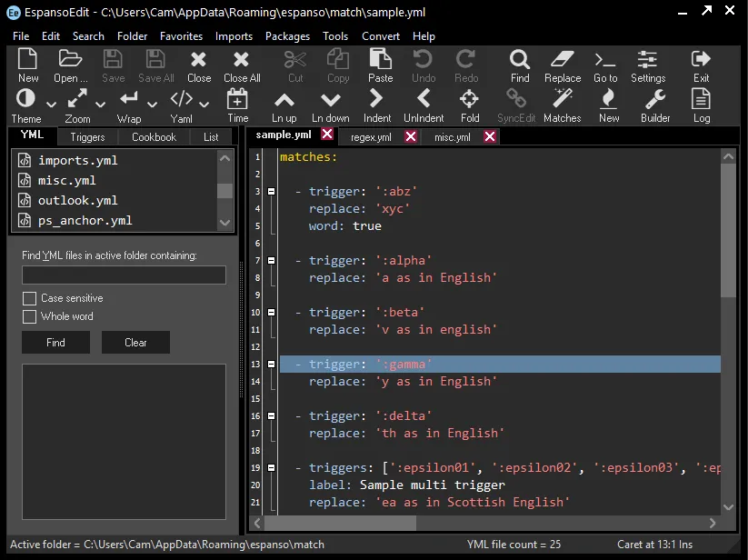Insert time with the Time icon
This screenshot has height=560, width=748.
point(237,105)
